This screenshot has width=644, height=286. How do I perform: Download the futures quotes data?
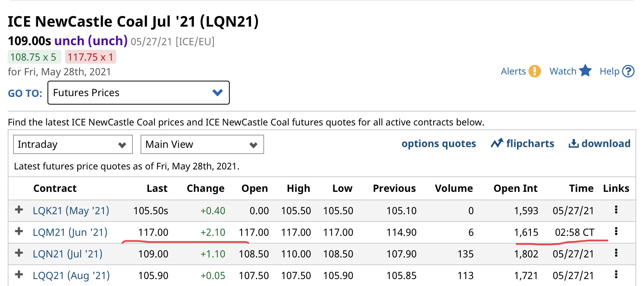tap(599, 144)
